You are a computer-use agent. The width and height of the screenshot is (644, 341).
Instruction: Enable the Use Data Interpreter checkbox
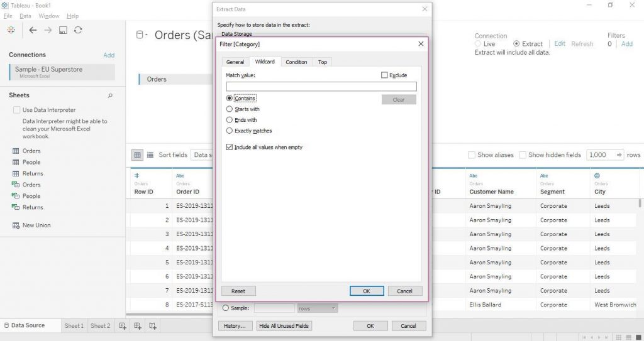pyautogui.click(x=16, y=110)
